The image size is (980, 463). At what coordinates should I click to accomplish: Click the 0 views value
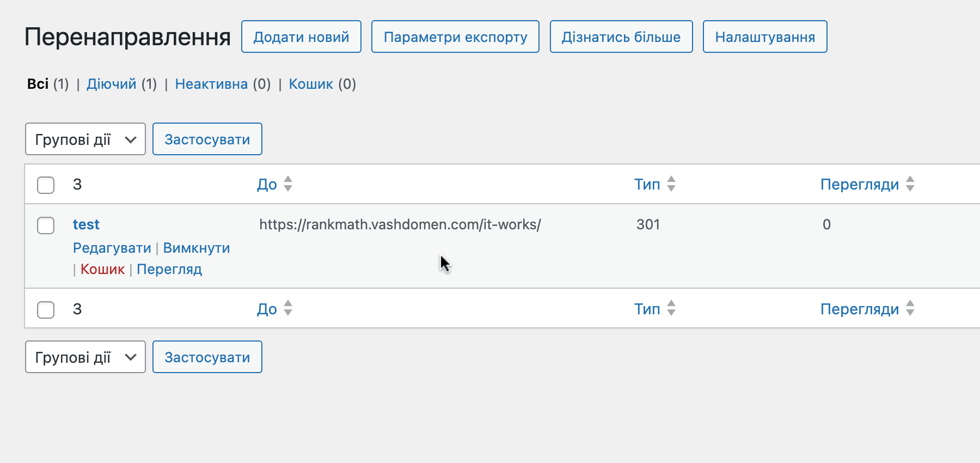tap(826, 224)
